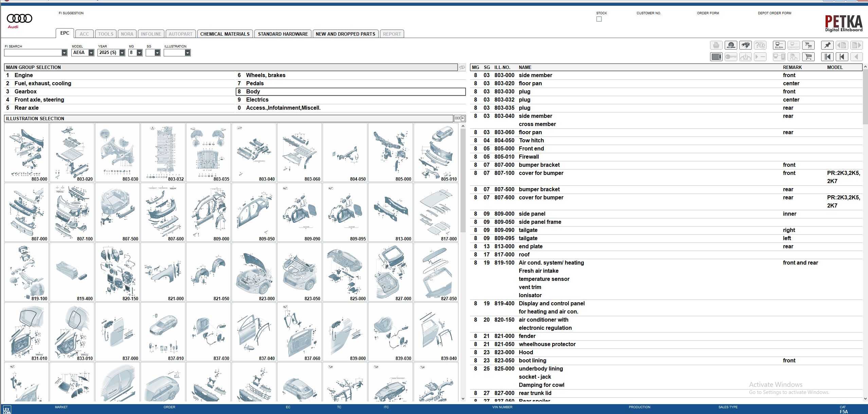Open the NEW AND DROPPED PARTS tab
Viewport: 868px width, 414px height.
tap(345, 34)
